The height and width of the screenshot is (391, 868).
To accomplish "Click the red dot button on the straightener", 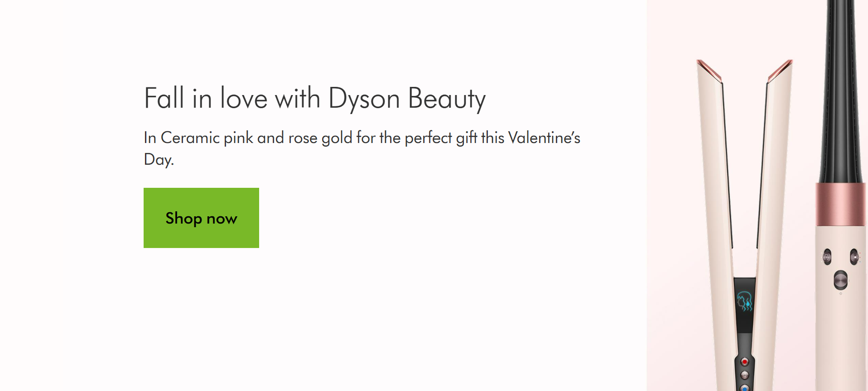I will pyautogui.click(x=744, y=362).
